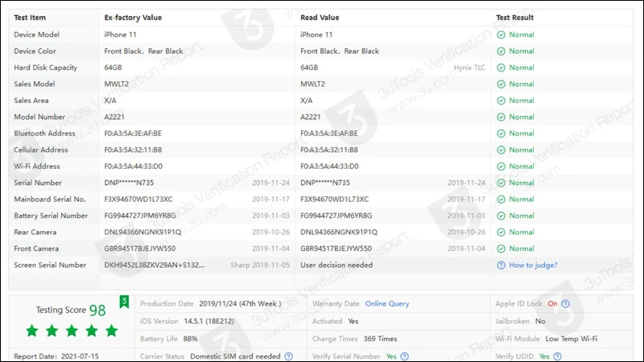Click the Battery Serial Number read value

[336, 216]
